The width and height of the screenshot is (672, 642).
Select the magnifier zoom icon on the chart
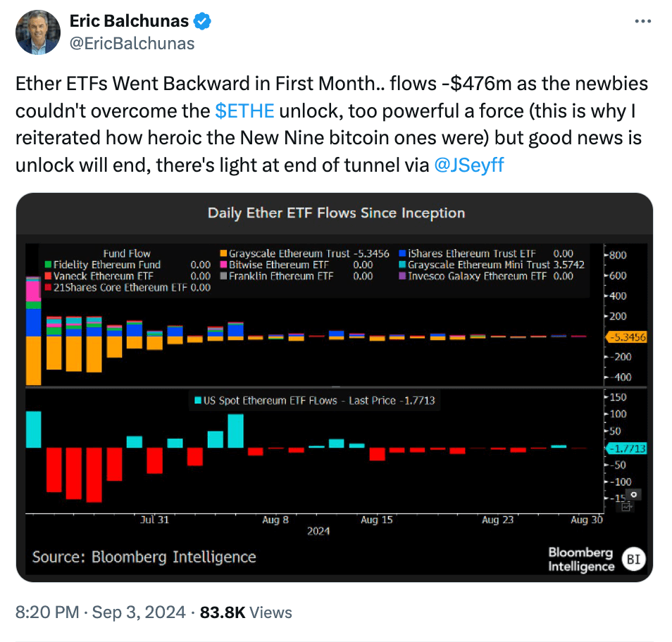[633, 494]
